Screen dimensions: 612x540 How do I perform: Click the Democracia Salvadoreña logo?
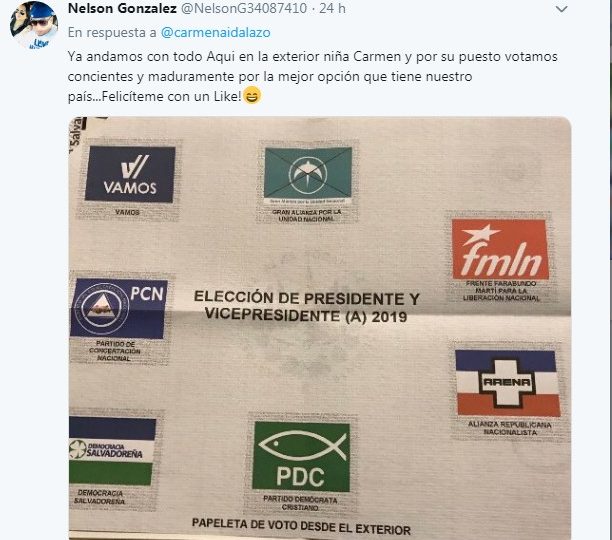coord(112,451)
